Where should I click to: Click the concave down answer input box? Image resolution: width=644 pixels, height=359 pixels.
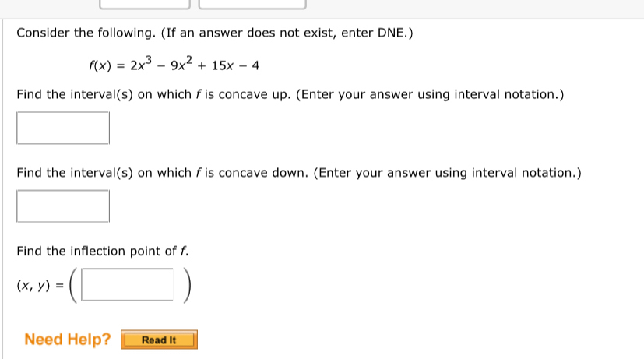63,206
